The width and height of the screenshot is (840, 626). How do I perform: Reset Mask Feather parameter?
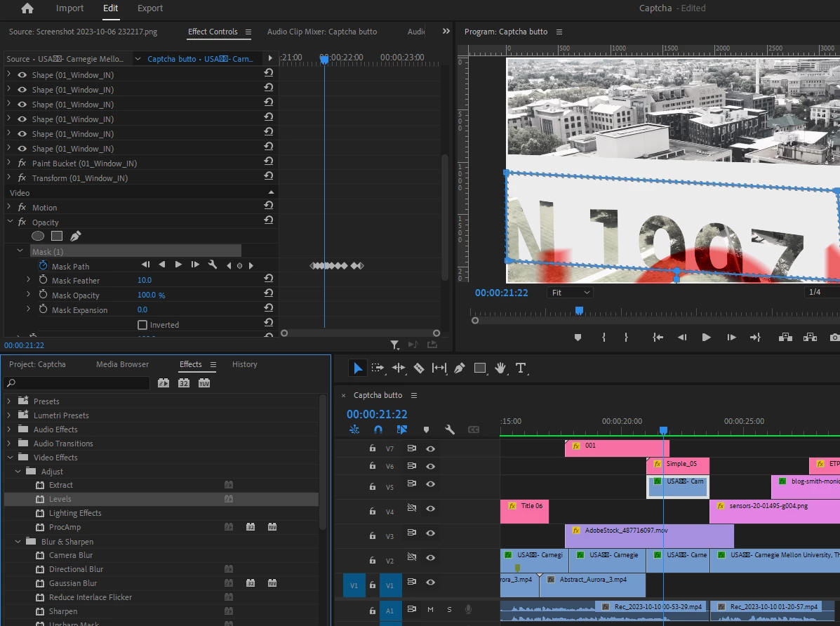click(x=268, y=278)
